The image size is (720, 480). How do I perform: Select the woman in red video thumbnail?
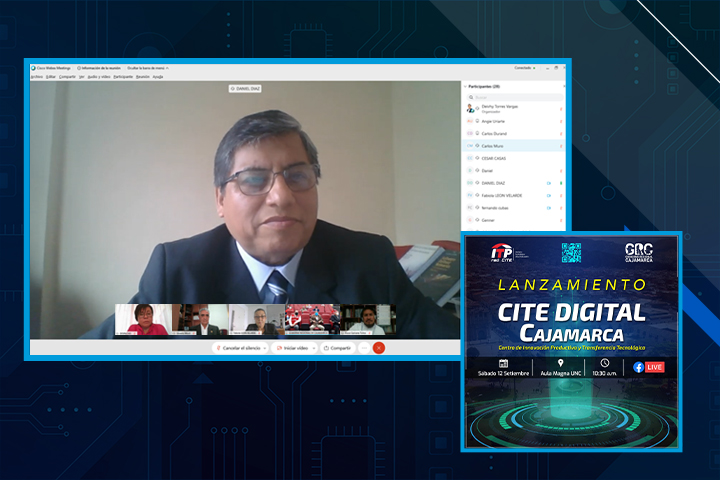click(x=142, y=319)
